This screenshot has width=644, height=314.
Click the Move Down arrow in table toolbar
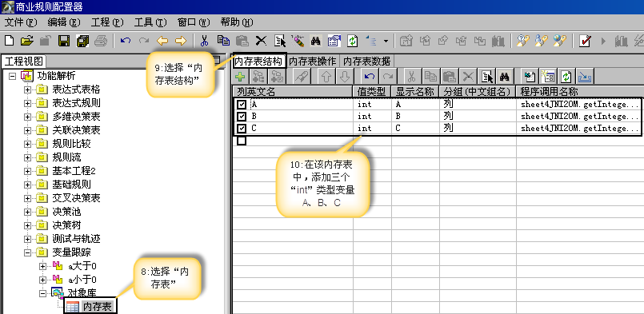345,77
